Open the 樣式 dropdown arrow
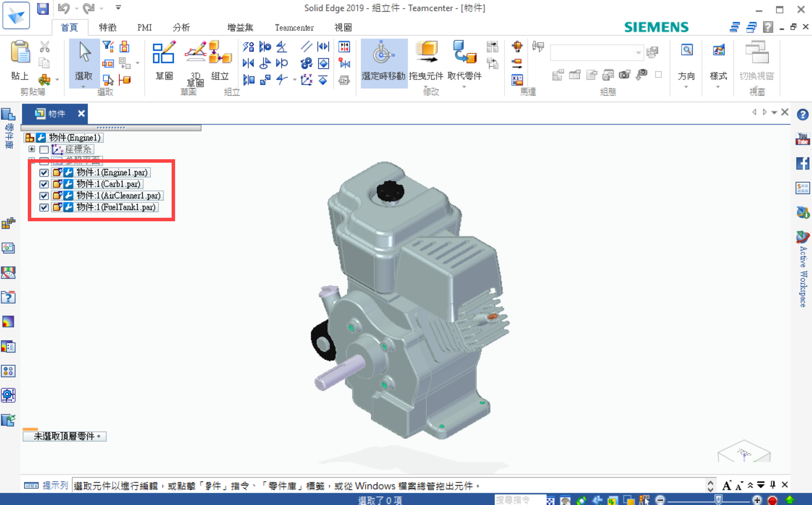 click(718, 87)
